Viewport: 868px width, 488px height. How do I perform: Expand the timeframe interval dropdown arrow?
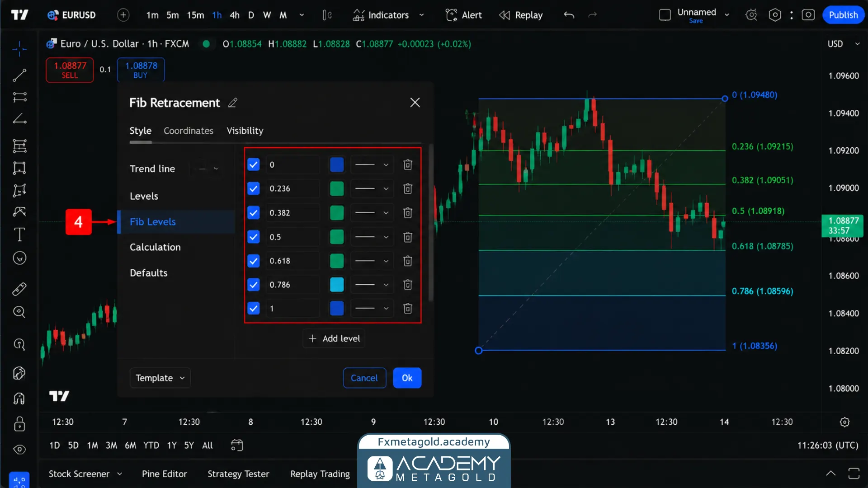(x=302, y=15)
